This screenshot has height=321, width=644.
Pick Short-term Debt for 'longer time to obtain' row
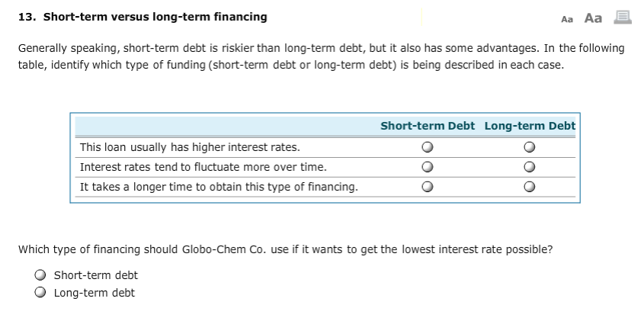click(428, 187)
